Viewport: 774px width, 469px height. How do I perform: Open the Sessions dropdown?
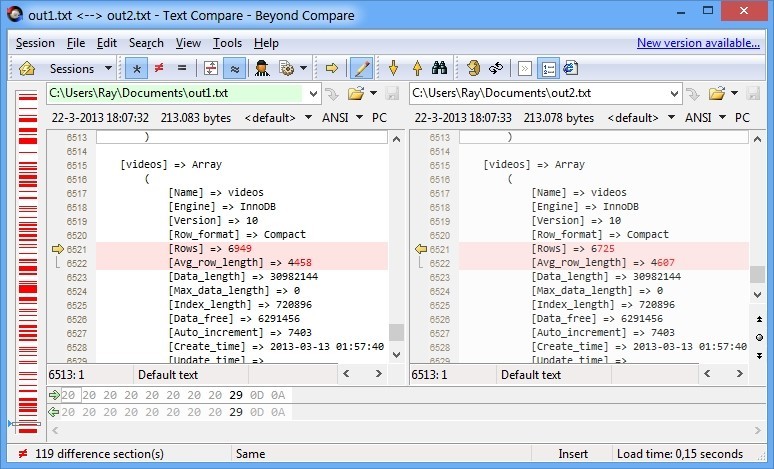point(81,69)
